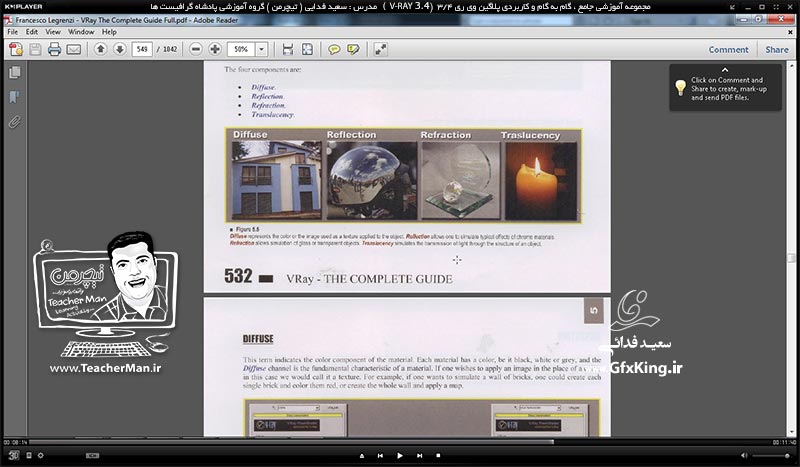
Task: Click the Adobe Reader title bar PDF icon
Action: [9, 20]
